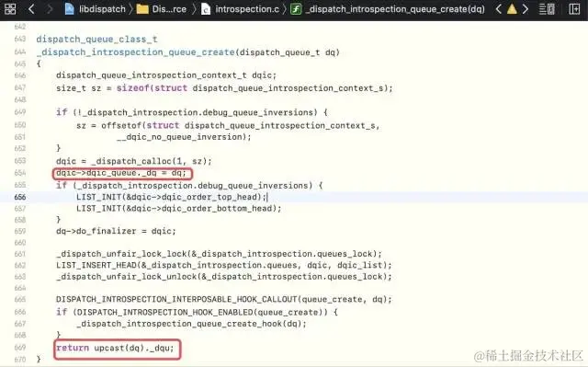Jump to the previous issue arrow
The width and height of the screenshot is (588, 367).
click(498, 8)
